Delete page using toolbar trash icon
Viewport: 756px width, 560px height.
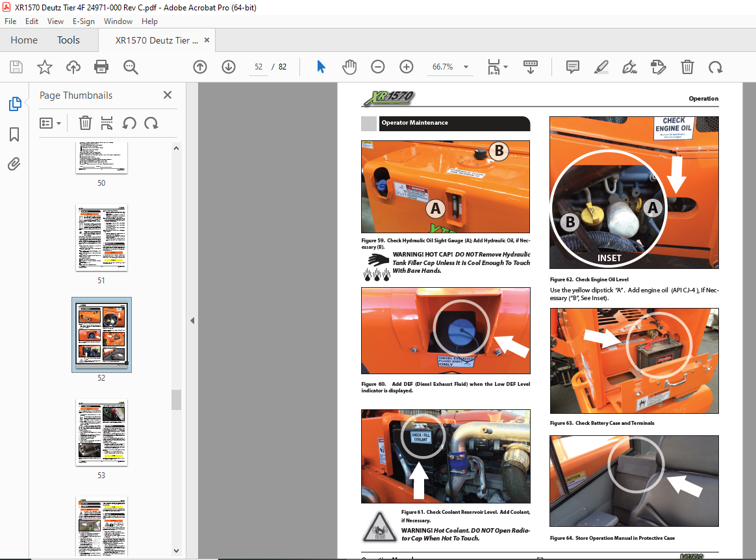pyautogui.click(x=687, y=67)
